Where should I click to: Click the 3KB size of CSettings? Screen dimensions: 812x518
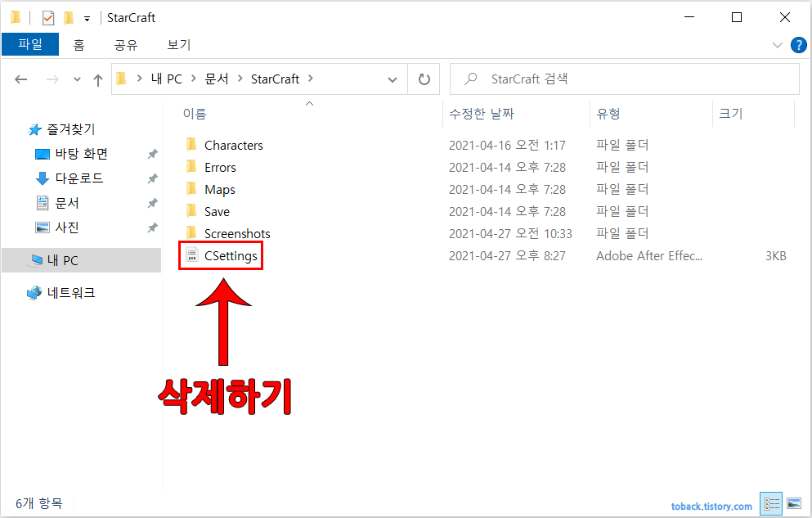click(776, 256)
